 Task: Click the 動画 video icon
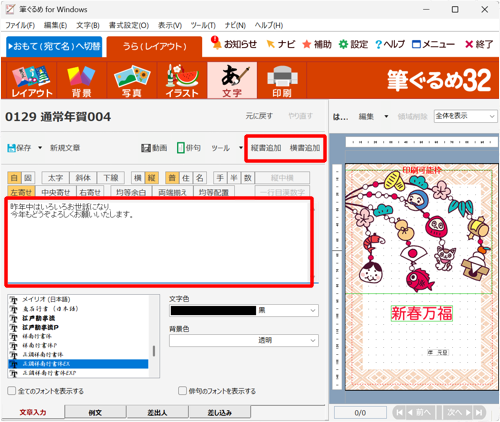click(x=146, y=148)
